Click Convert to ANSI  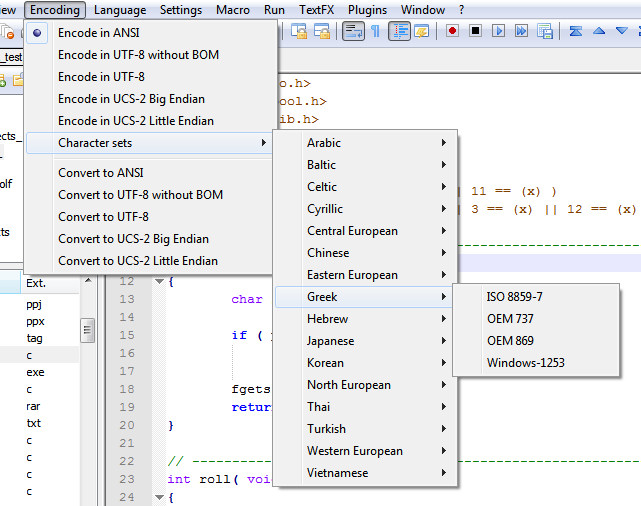pyautogui.click(x=150, y=173)
